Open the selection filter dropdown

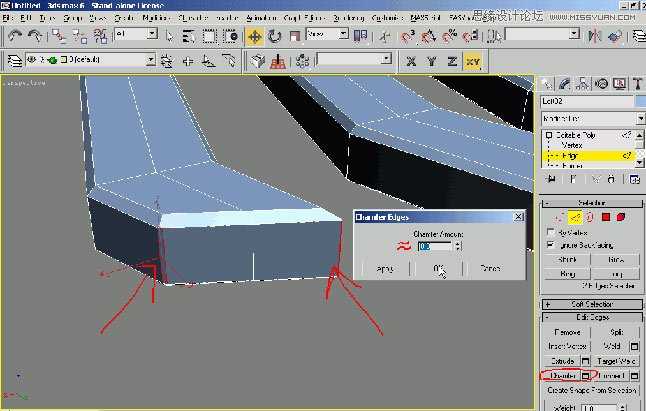click(x=152, y=33)
